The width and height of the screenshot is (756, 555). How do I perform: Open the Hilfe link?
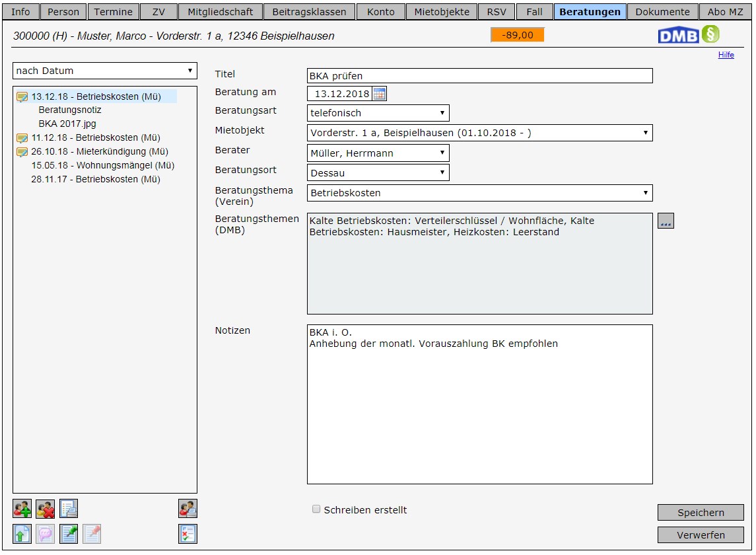click(726, 55)
